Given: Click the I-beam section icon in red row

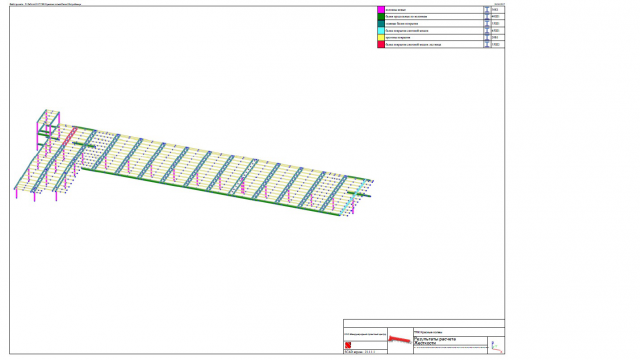Looking at the screenshot, I should tap(487, 44).
